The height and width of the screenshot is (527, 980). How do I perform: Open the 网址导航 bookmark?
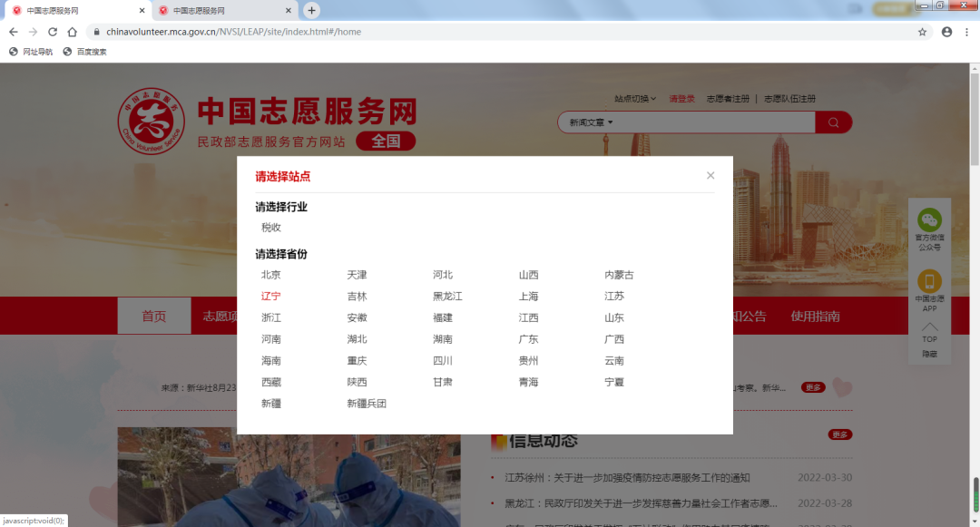31,52
